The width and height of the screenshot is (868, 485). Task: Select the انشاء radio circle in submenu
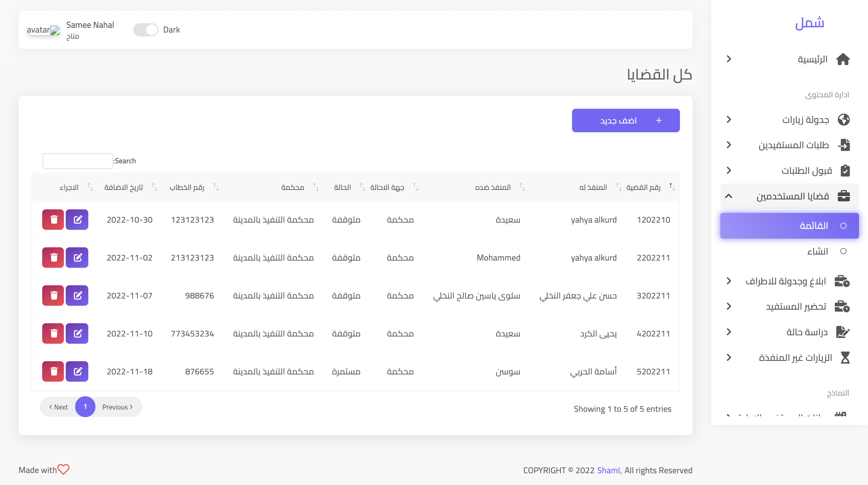tap(843, 251)
